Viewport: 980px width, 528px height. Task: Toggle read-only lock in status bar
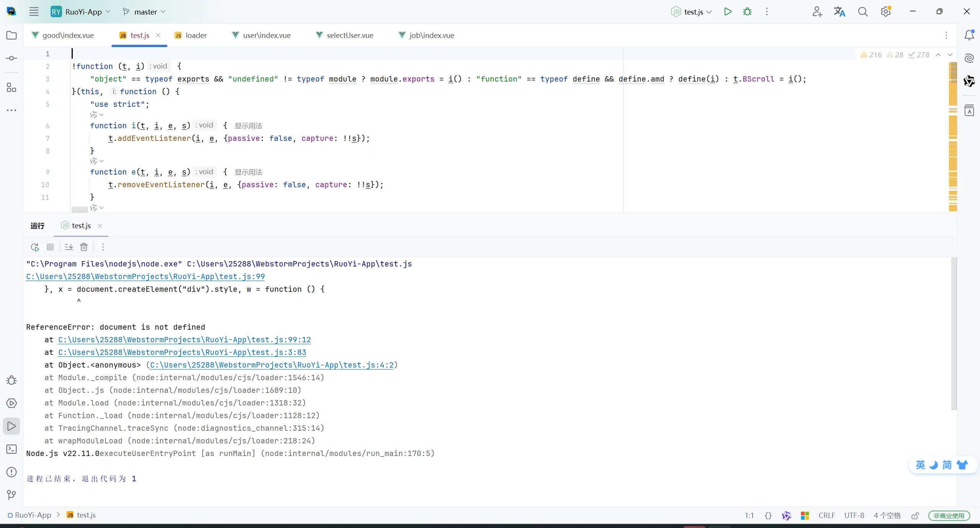915,516
